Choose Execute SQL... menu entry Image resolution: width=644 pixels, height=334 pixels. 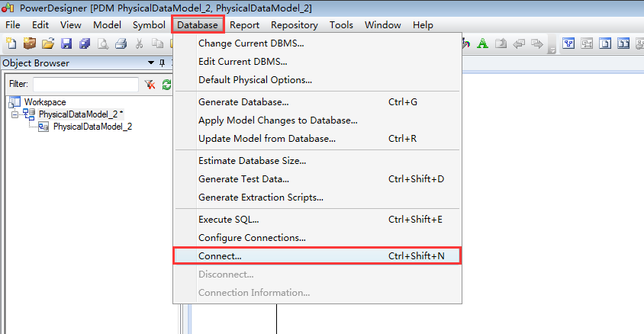click(317, 219)
